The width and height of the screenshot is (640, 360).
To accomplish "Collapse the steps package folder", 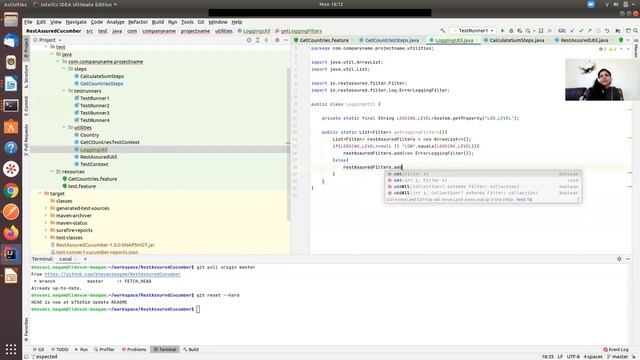I will [64, 69].
